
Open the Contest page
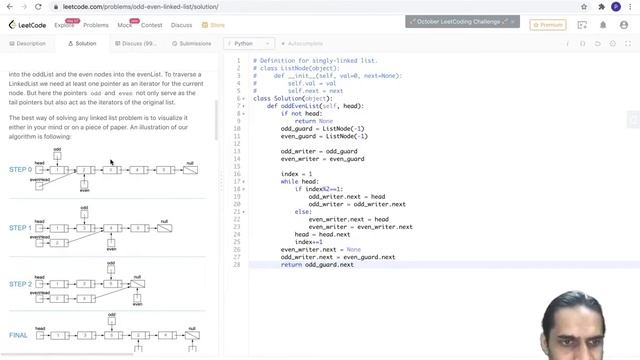click(x=151, y=25)
